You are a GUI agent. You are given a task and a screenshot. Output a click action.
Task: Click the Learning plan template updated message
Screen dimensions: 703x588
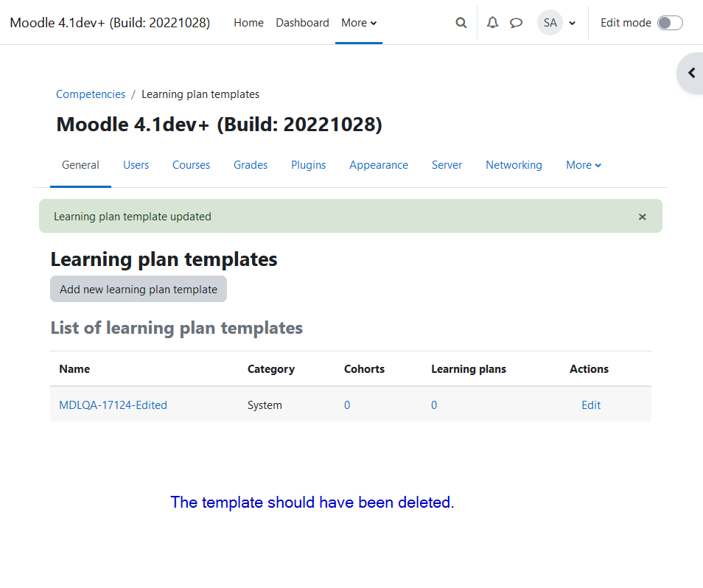(x=132, y=217)
